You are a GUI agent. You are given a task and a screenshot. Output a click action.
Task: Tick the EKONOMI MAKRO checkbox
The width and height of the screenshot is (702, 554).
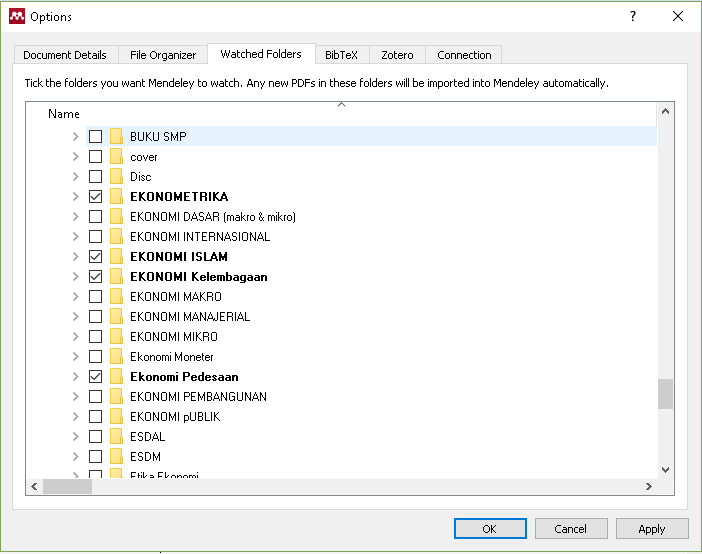[x=95, y=297]
